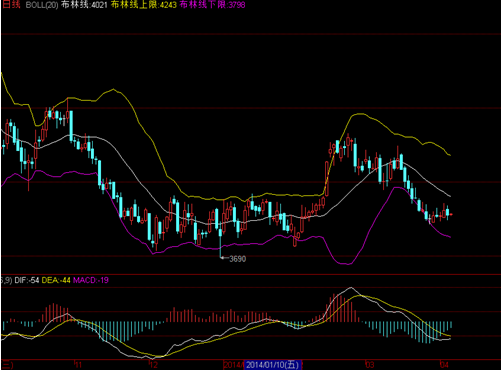The image size is (501, 370).
Task: Click the 11 month marker on time axis
Action: pyautogui.click(x=78, y=364)
